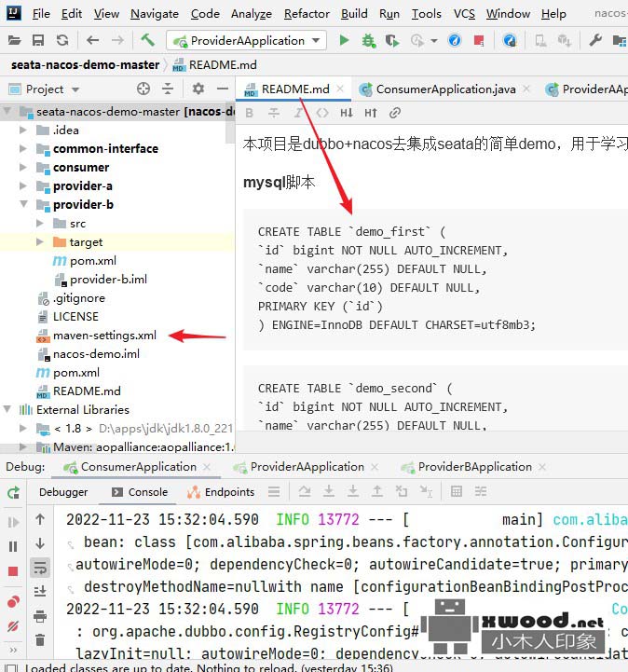Select .gitignore in project tree

[x=79, y=298]
